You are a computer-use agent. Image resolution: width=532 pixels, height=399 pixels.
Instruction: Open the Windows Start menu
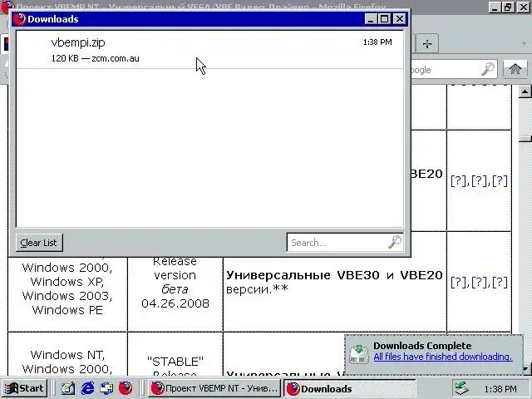pyautogui.click(x=24, y=388)
